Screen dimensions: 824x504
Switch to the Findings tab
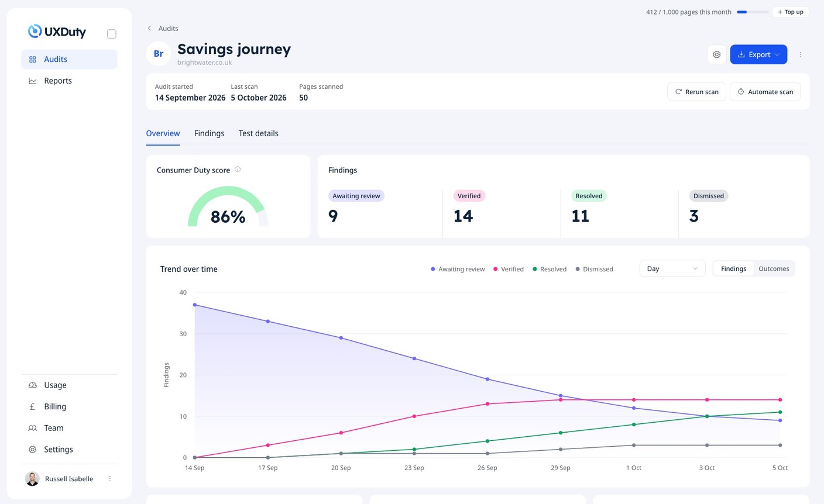click(210, 133)
